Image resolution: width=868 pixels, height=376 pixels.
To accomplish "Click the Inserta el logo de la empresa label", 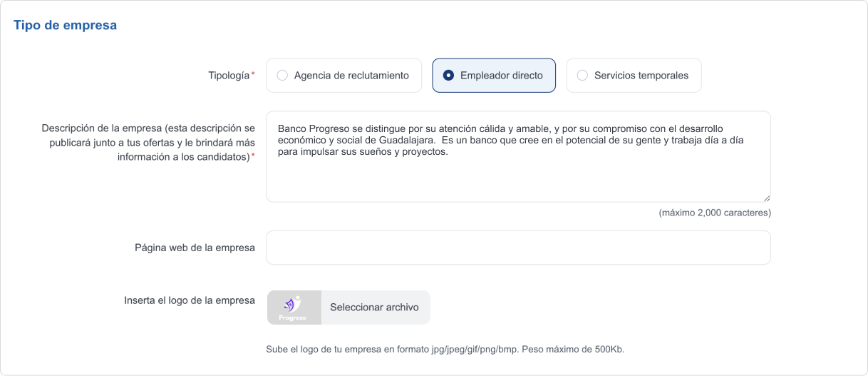I will click(x=190, y=300).
